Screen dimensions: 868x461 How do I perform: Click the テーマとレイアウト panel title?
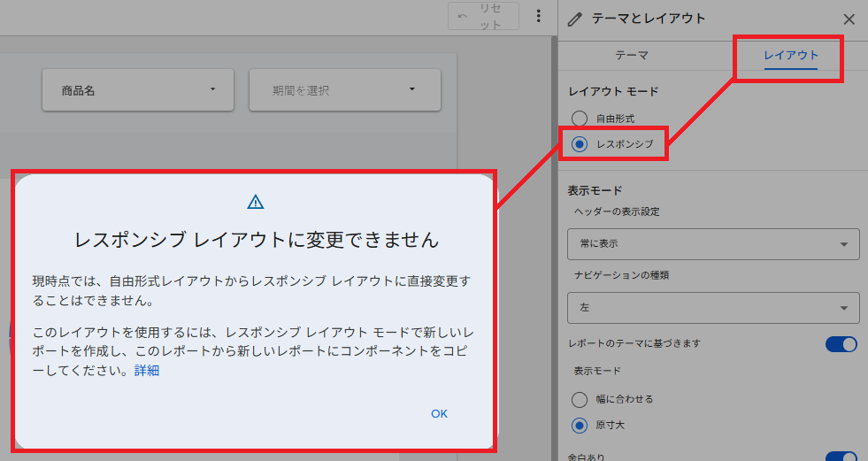click(x=649, y=19)
